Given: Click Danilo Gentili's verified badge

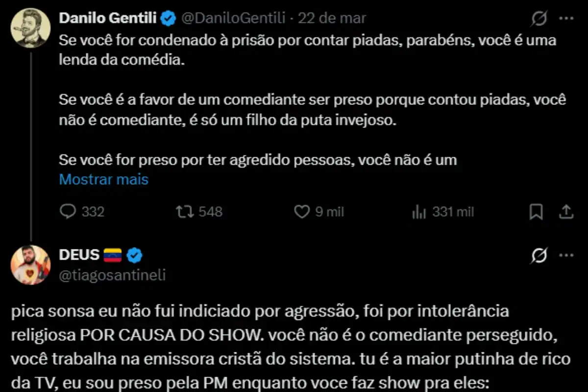Looking at the screenshot, I should pos(169,19).
